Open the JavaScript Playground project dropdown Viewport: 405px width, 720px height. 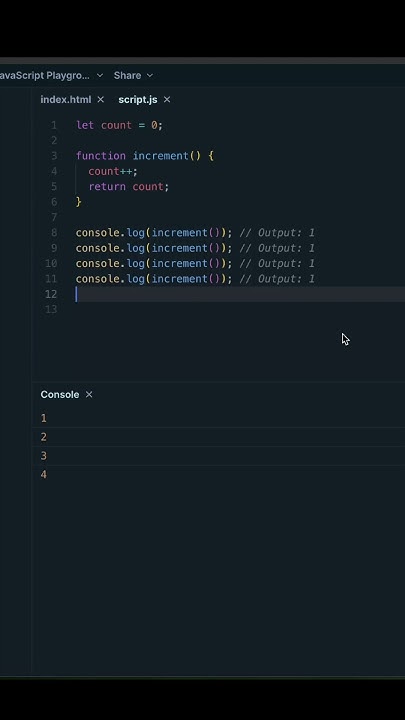pos(51,75)
